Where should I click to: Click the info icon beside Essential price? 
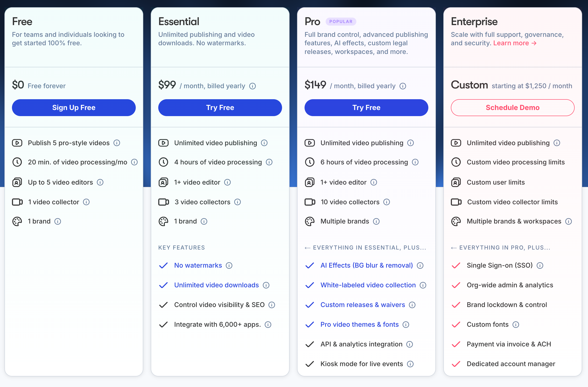click(253, 86)
